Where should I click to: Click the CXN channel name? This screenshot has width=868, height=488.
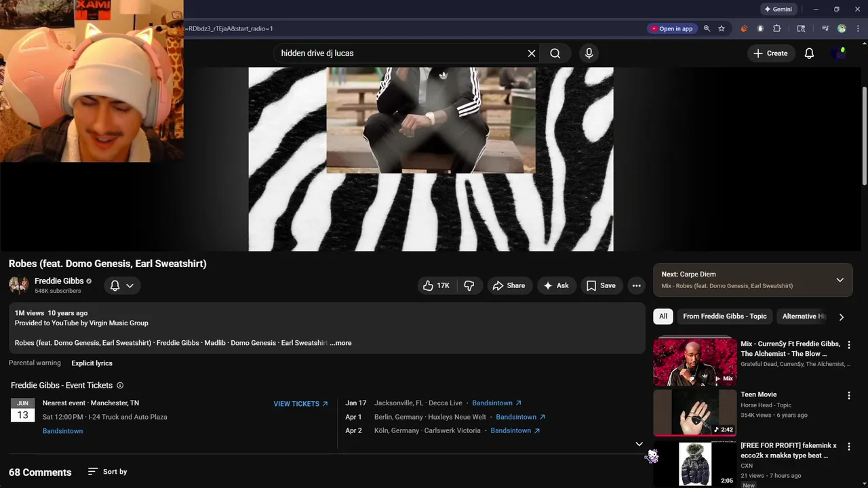(x=747, y=466)
